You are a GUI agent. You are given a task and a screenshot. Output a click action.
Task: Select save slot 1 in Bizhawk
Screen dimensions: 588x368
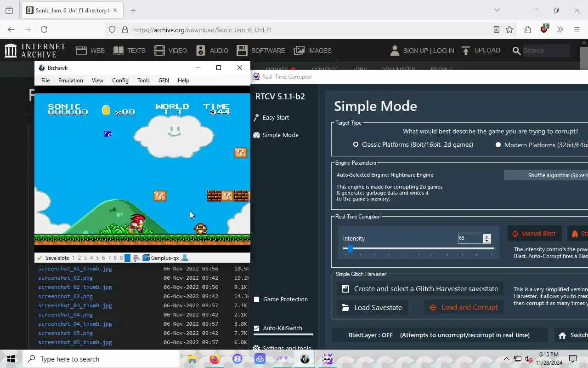(73, 258)
